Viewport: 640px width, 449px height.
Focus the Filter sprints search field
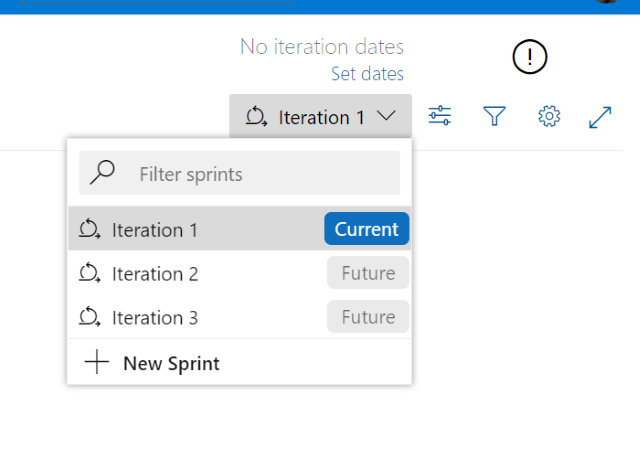(x=240, y=173)
